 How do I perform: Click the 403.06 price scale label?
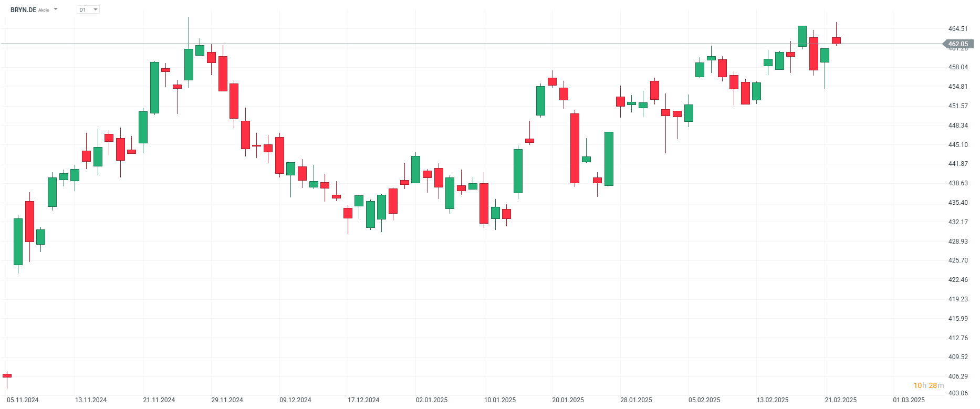958,393
